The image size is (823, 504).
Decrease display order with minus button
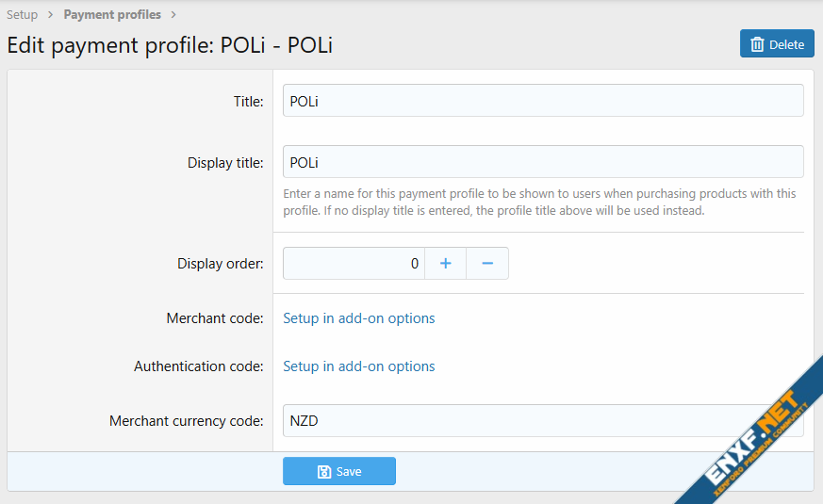point(487,264)
